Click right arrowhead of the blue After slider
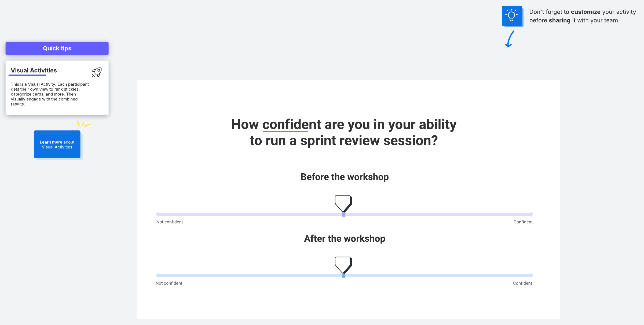 click(x=531, y=275)
